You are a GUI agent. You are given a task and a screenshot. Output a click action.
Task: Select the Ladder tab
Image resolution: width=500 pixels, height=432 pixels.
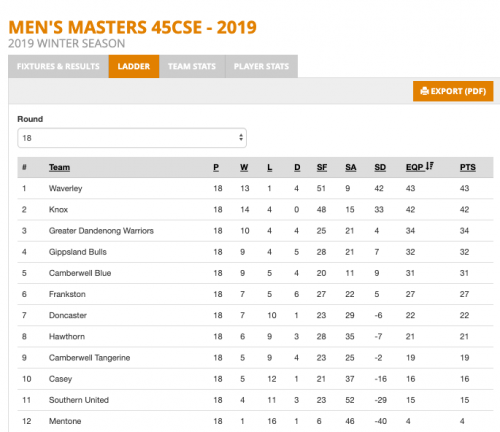(x=134, y=66)
